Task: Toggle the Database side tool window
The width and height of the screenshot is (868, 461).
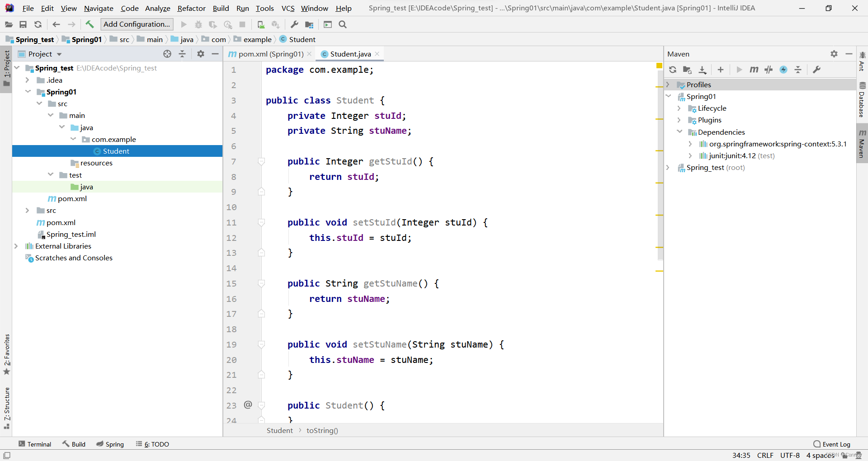Action: pos(862,100)
